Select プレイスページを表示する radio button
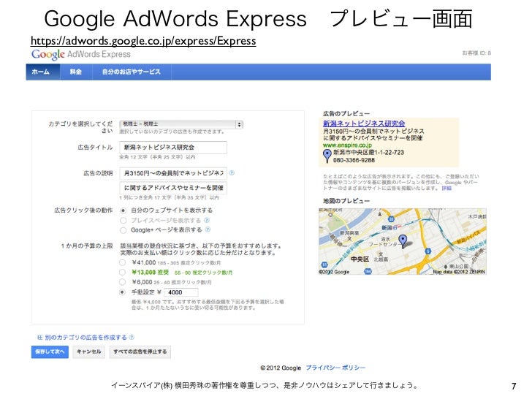This screenshot has height=399, width=532. (123, 221)
